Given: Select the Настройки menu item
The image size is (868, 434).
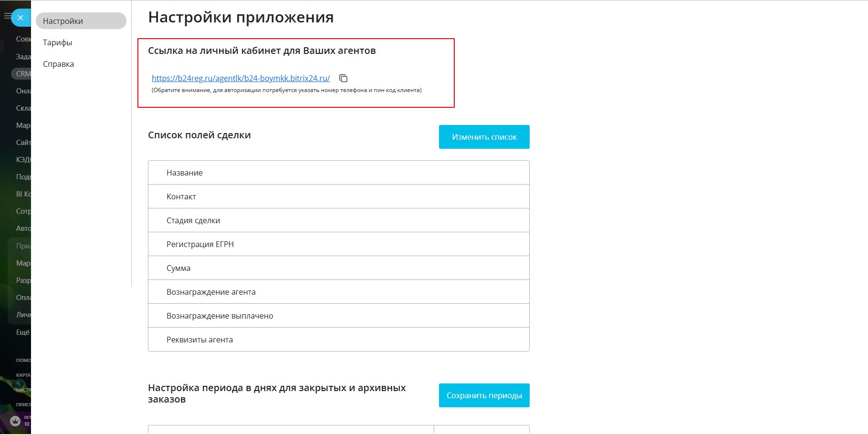Looking at the screenshot, I should pyautogui.click(x=81, y=21).
